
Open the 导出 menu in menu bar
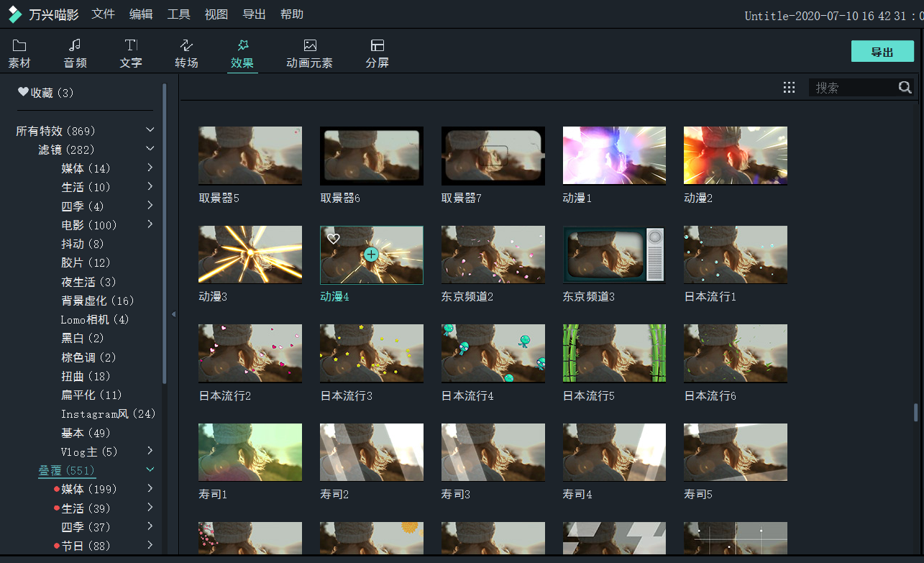click(254, 14)
